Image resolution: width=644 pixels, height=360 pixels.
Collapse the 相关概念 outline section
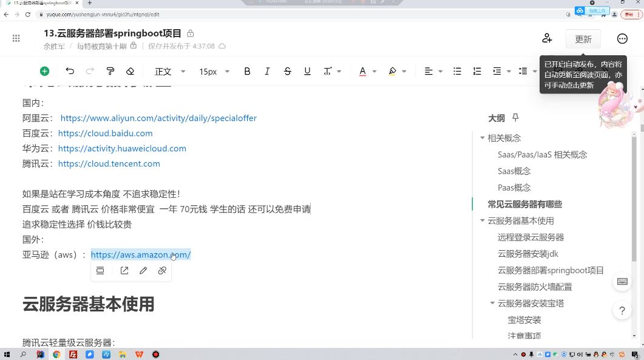tap(483, 138)
